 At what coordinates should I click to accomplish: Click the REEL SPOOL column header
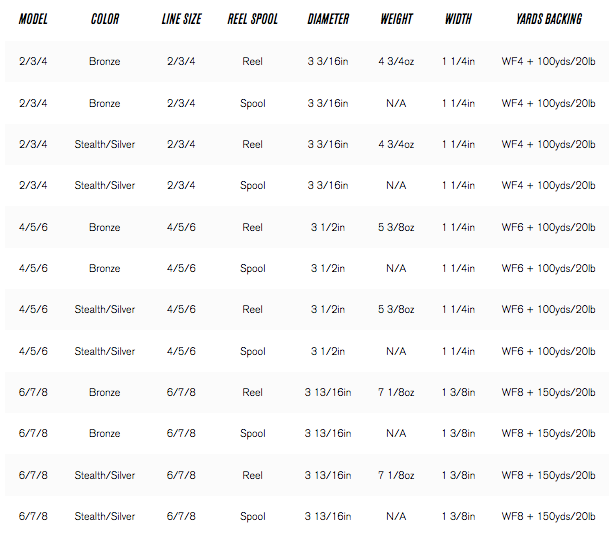pos(253,19)
